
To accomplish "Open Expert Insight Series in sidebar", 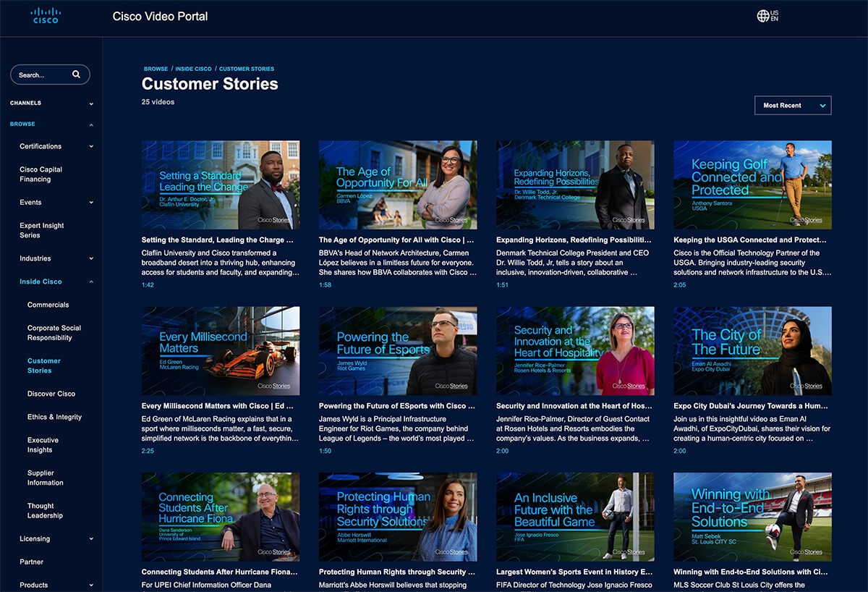I will point(42,230).
